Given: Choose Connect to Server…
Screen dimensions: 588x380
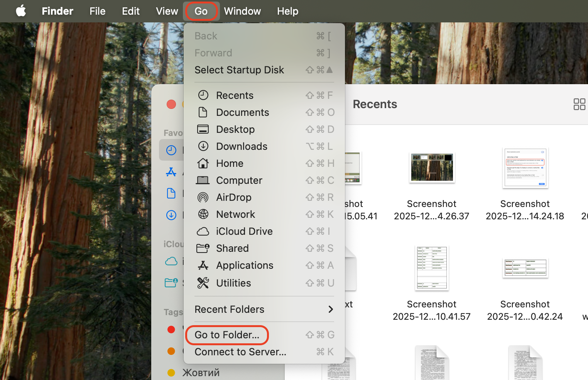Looking at the screenshot, I should [240, 351].
